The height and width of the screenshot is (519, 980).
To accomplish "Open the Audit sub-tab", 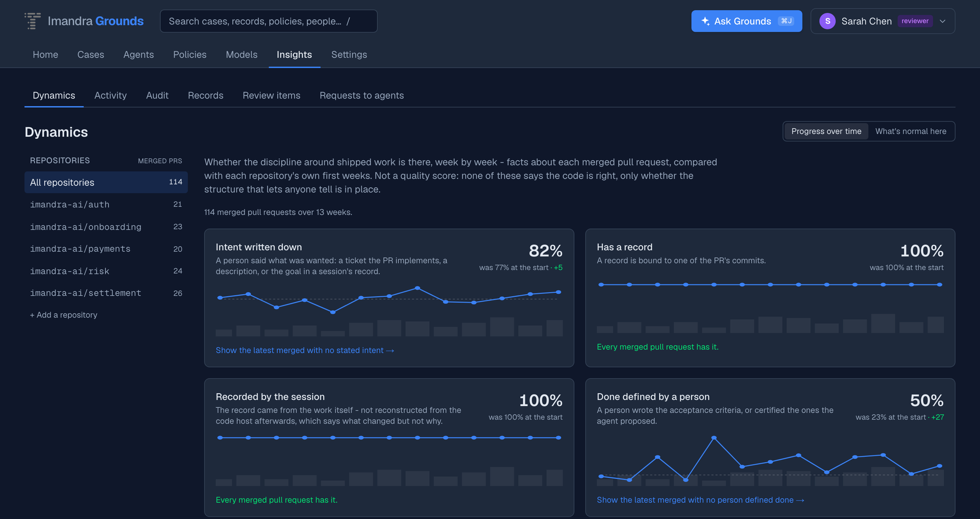I will [x=157, y=95].
